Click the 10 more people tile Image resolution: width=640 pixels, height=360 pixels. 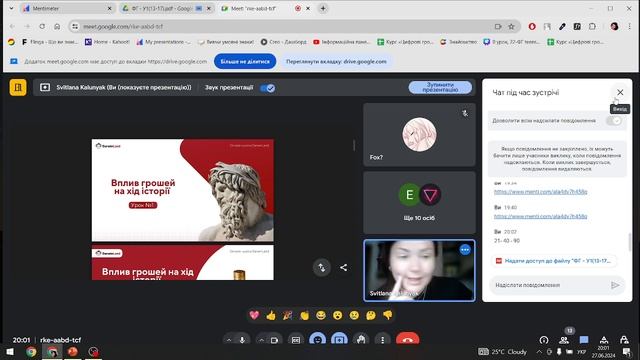419,202
